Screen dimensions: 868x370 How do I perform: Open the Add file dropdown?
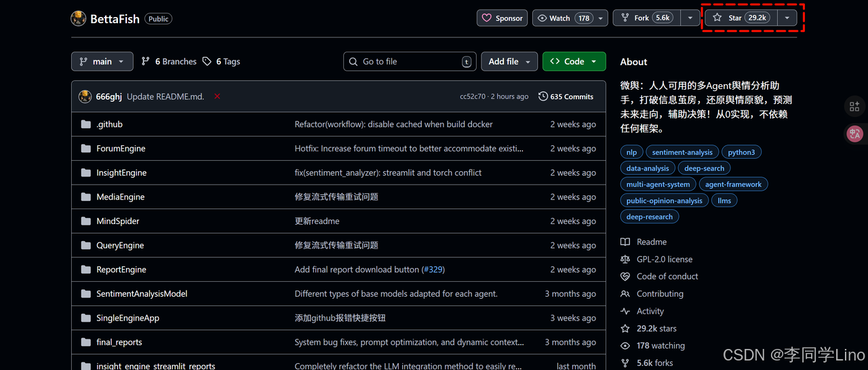coord(509,61)
